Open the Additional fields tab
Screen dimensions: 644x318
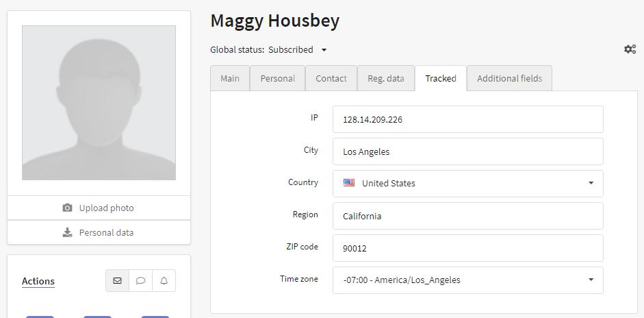point(509,78)
